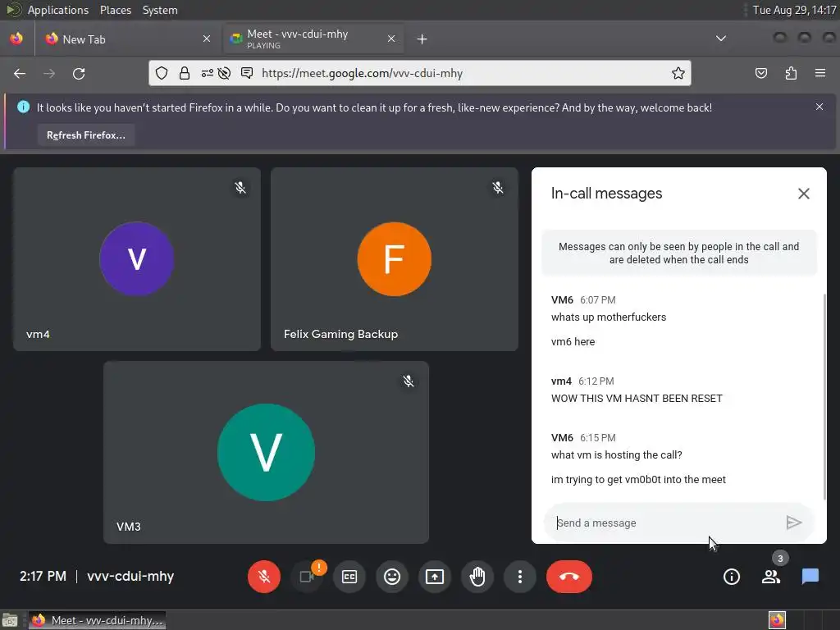The height and width of the screenshot is (630, 840).
Task: Click the clock showing Tue Aug 29
Action: pyautogui.click(x=794, y=10)
